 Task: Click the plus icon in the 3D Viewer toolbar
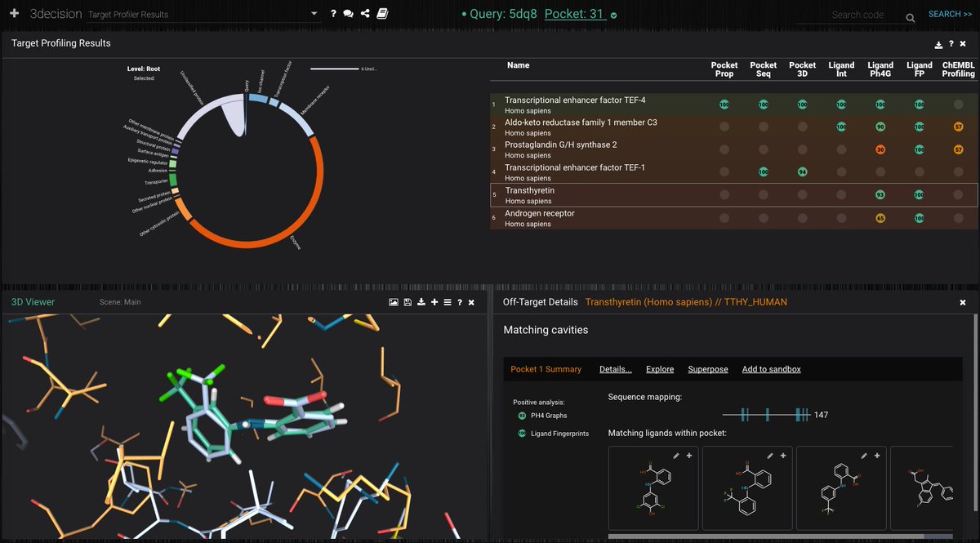[x=434, y=302]
